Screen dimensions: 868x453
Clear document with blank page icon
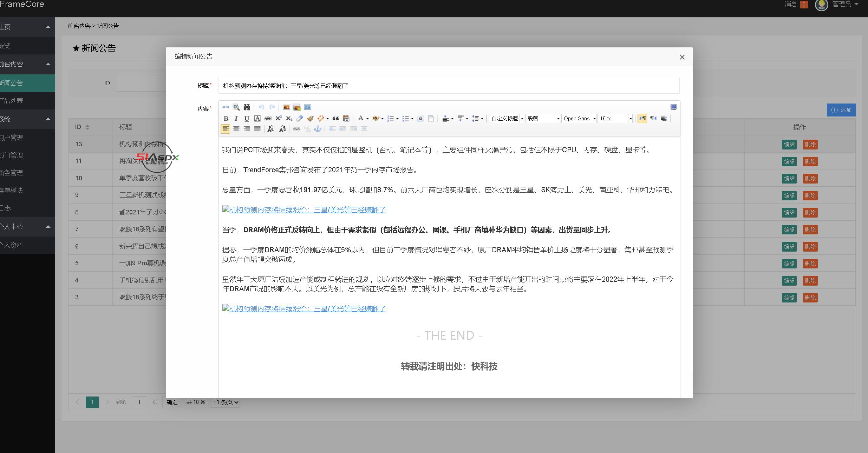(431, 119)
